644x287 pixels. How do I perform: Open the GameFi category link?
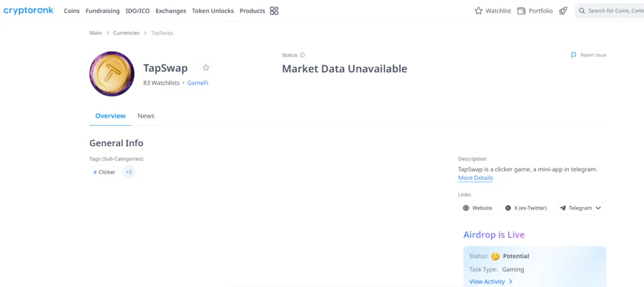(197, 82)
